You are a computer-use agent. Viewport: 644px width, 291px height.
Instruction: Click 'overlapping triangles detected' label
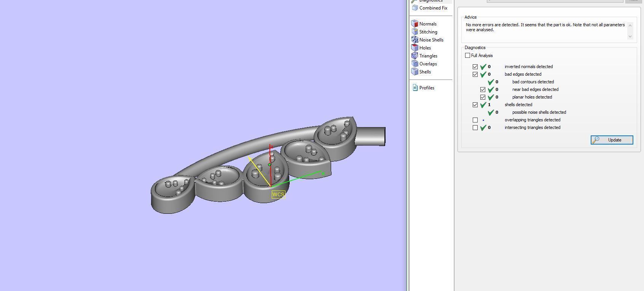click(532, 120)
